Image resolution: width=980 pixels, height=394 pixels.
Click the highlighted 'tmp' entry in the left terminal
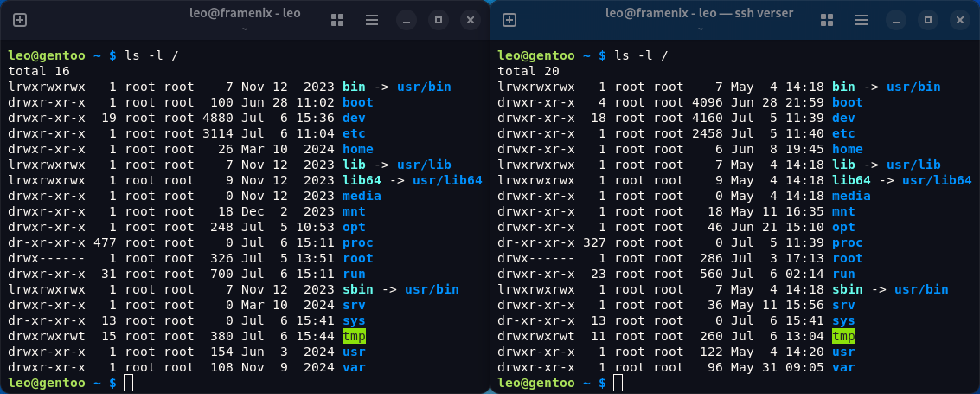point(354,337)
